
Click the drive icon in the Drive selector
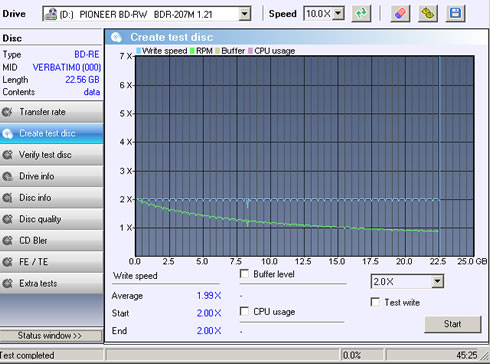click(51, 14)
